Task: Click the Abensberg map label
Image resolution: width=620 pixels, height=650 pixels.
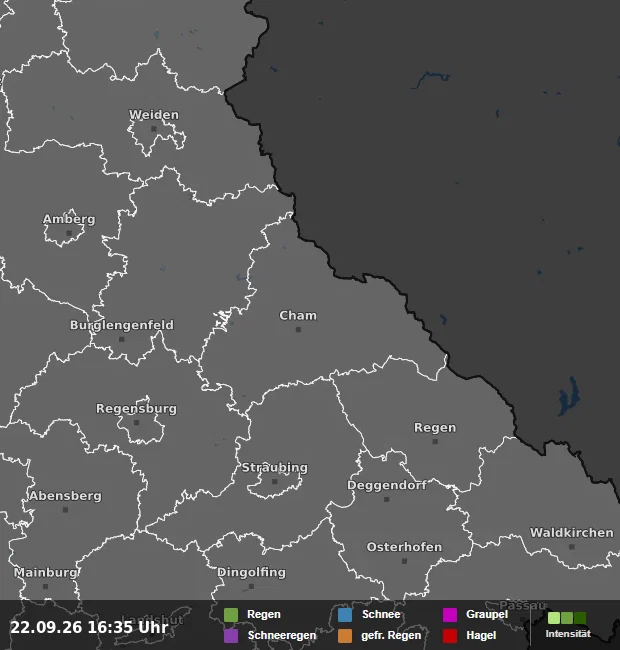Action: (65, 496)
